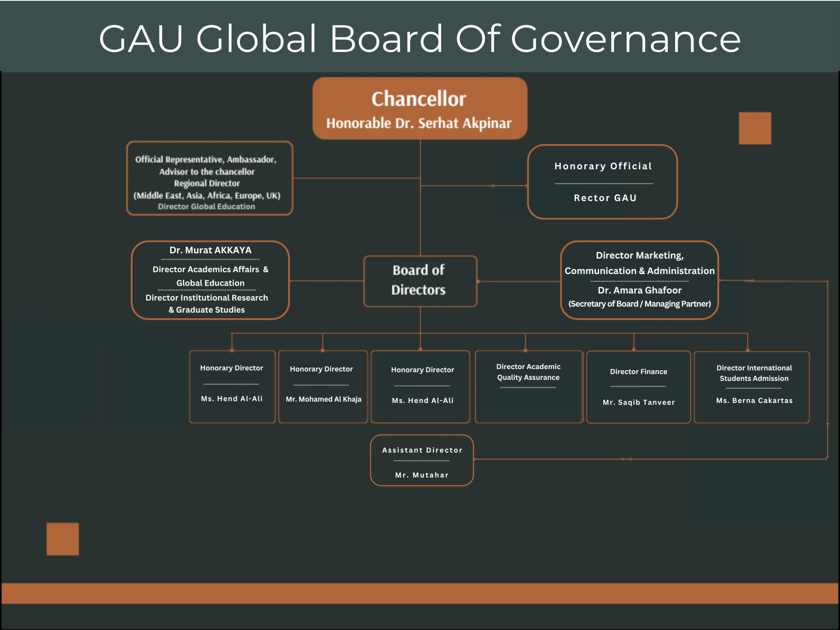Select the Assistant Director Mr. Mutahar box
The height and width of the screenshot is (630, 840).
422,460
